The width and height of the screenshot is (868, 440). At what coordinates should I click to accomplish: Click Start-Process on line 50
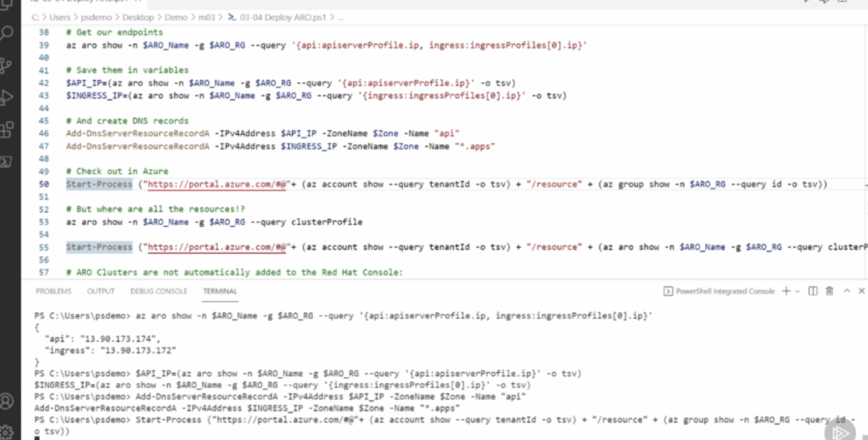(99, 184)
